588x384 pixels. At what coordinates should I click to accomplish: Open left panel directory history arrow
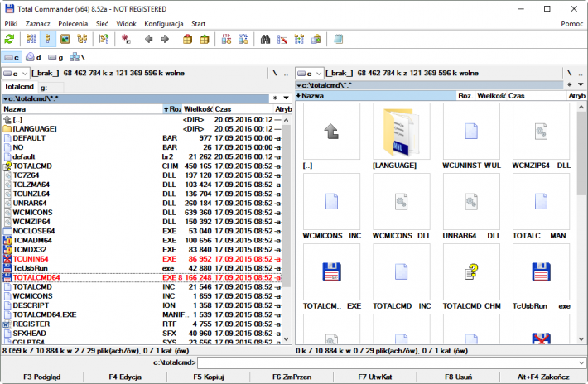[x=287, y=98]
